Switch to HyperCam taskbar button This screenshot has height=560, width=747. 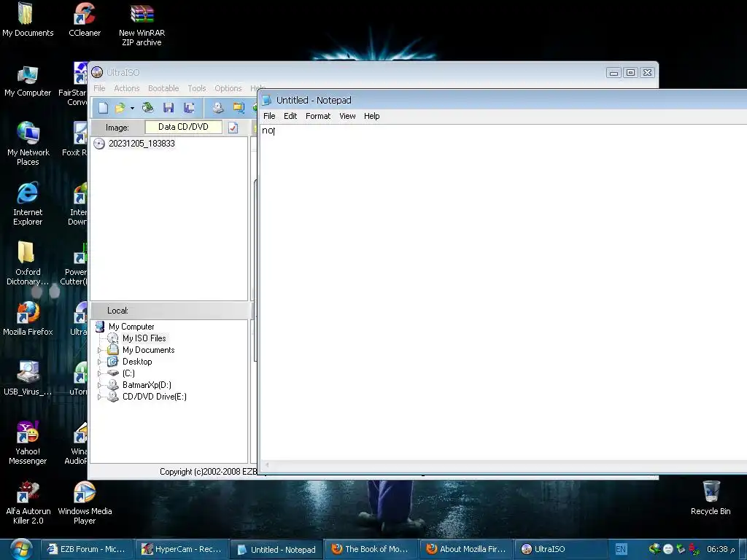tap(181, 549)
